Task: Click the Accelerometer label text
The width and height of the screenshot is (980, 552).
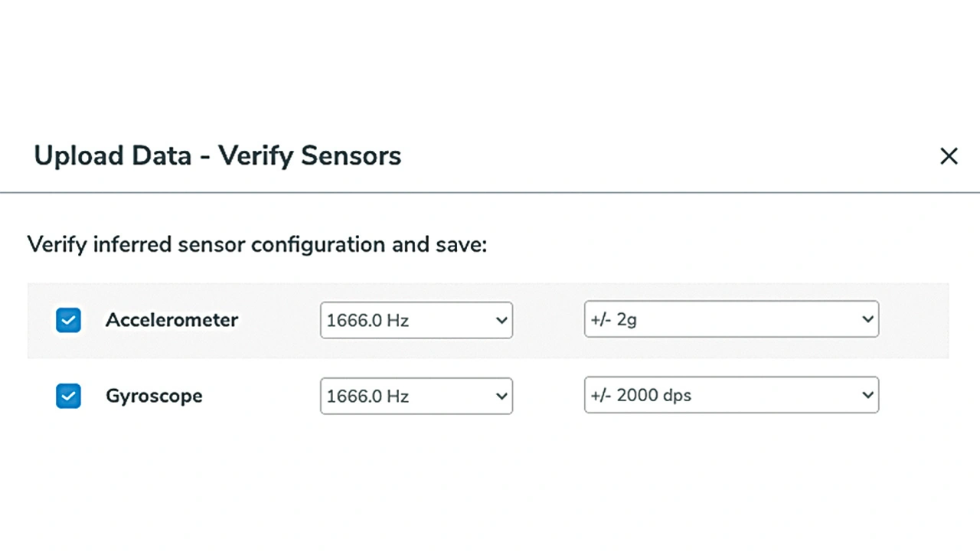Action: click(171, 320)
